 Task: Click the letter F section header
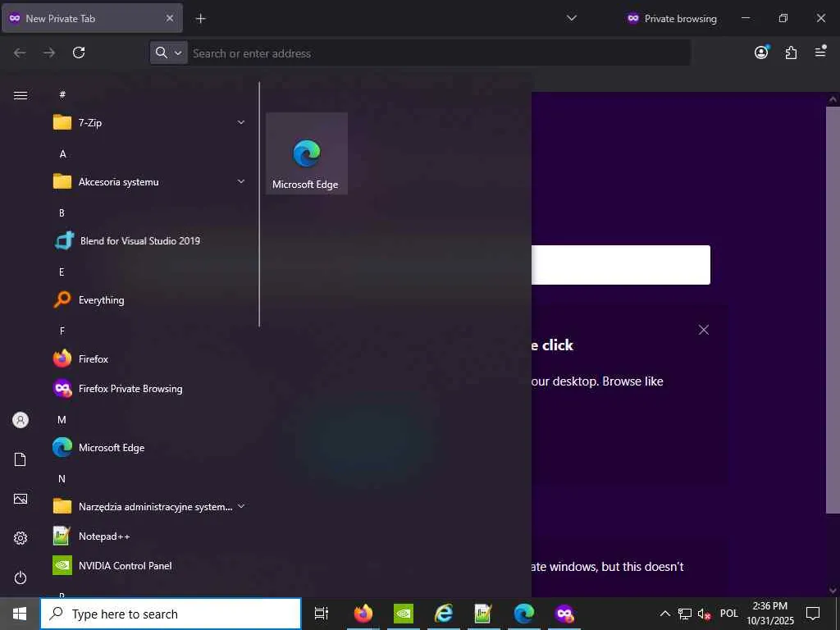62,331
